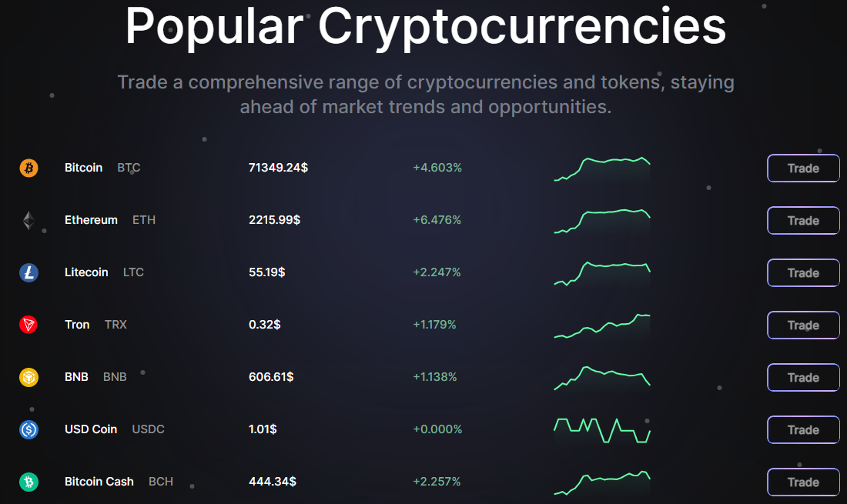View the USD Coin sparkline chart
Screen dimensions: 847x504
[x=602, y=429]
